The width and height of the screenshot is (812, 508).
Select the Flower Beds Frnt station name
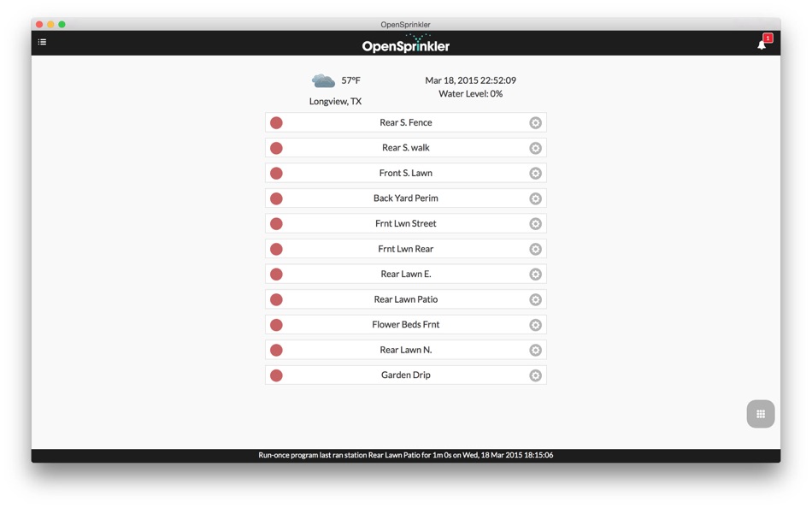coord(405,324)
